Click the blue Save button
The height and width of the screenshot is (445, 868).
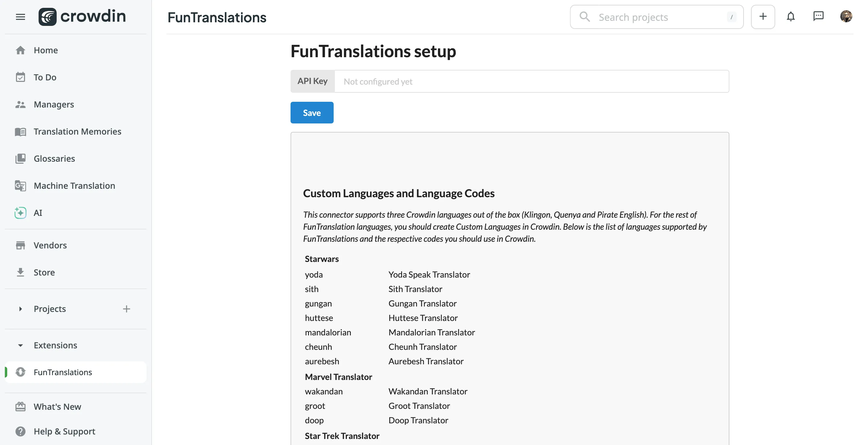click(312, 113)
